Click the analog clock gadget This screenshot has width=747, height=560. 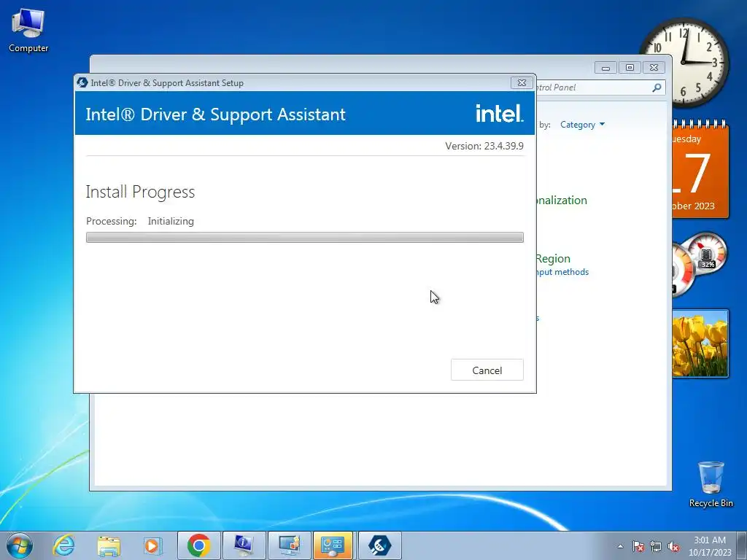[684, 63]
